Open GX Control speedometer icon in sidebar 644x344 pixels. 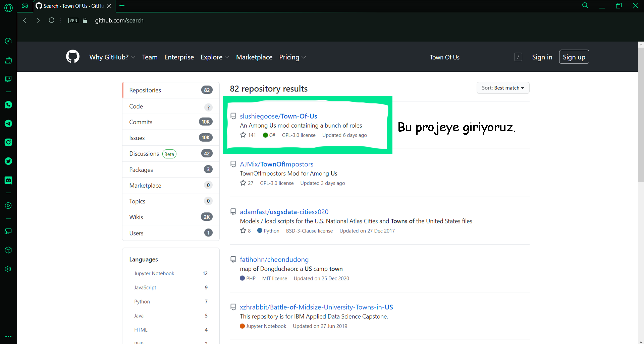tap(8, 41)
